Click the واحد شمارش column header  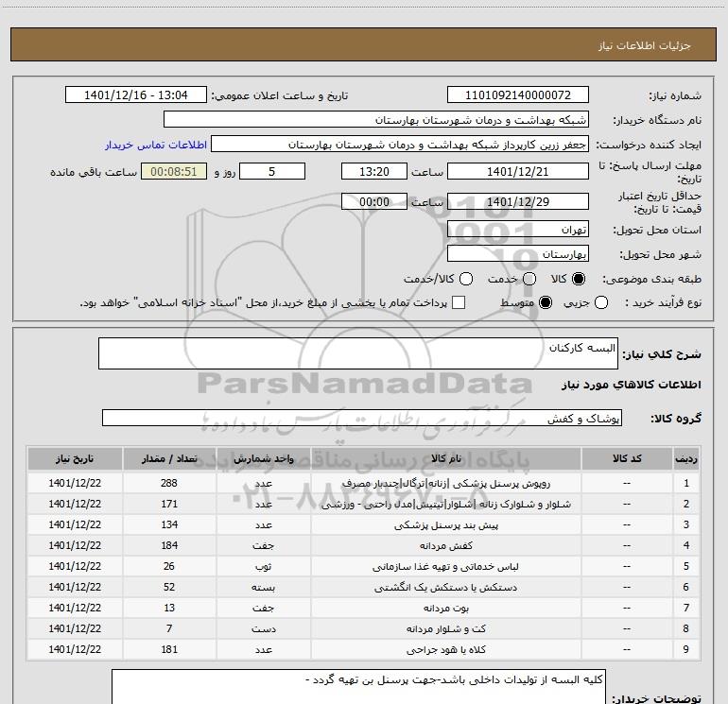[x=263, y=458]
